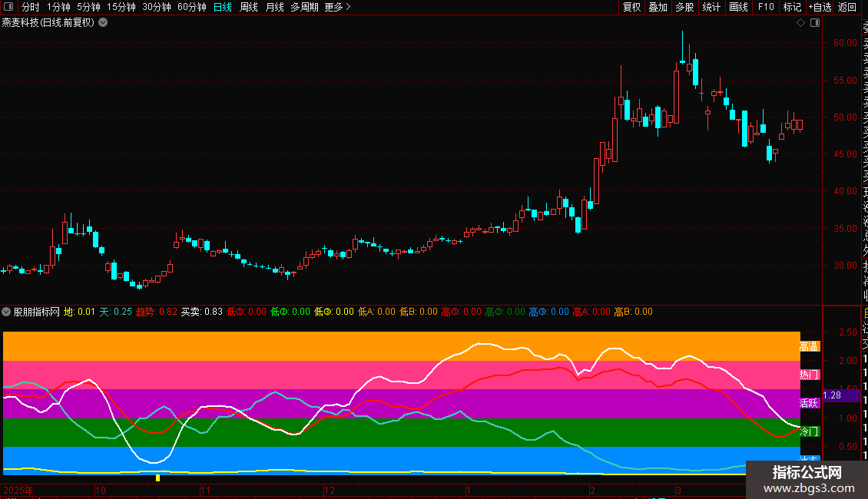
Task: Toggle the chart window layout icon
Action: point(815,23)
